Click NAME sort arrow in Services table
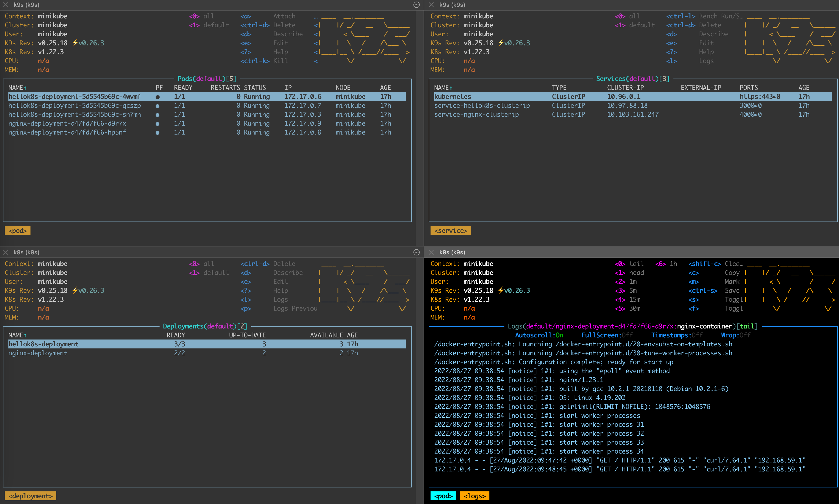Screen dimensions: 839x504 click(x=451, y=88)
